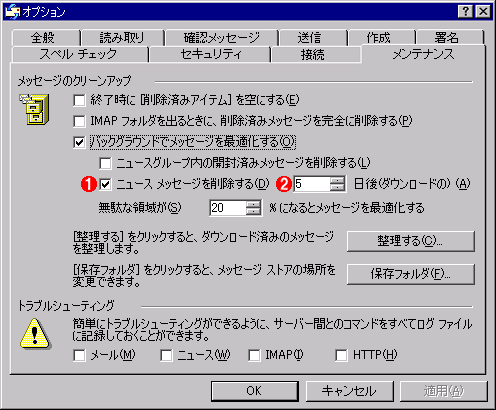This screenshot has width=496, height=410.
Task: Open the 保存フォルダ dialog button
Action: [411, 274]
